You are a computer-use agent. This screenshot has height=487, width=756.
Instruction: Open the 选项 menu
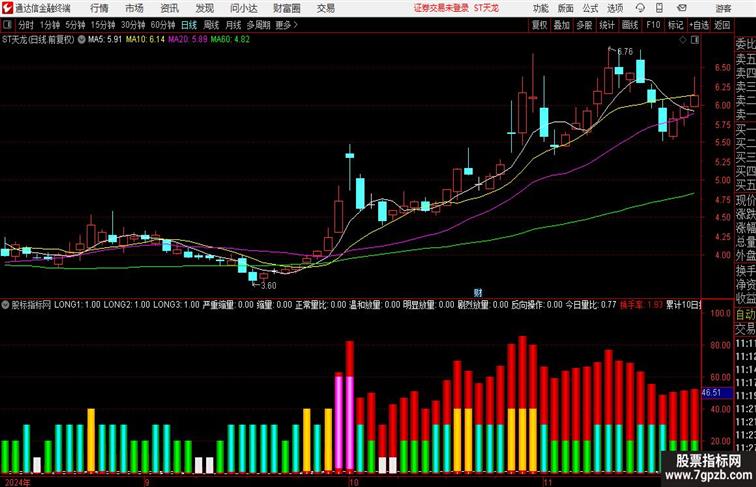pos(615,8)
